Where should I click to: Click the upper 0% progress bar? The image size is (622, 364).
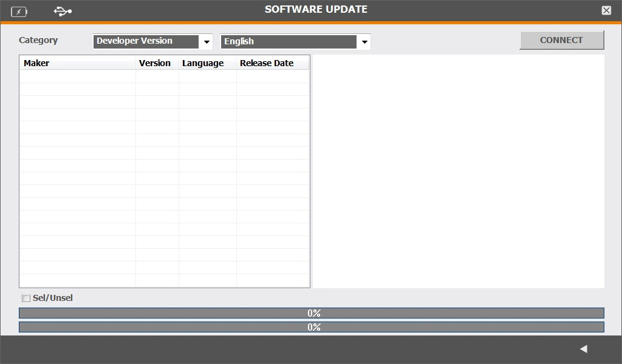[x=311, y=313]
